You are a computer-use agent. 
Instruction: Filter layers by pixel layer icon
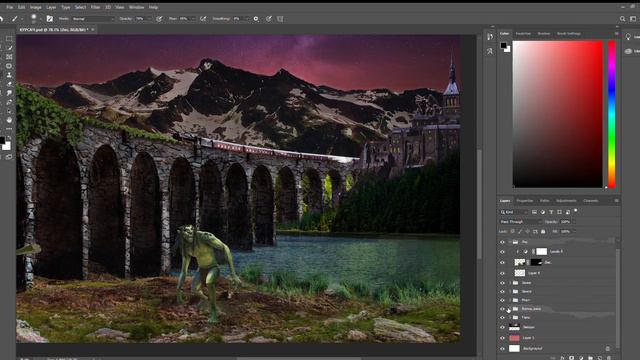click(x=534, y=212)
